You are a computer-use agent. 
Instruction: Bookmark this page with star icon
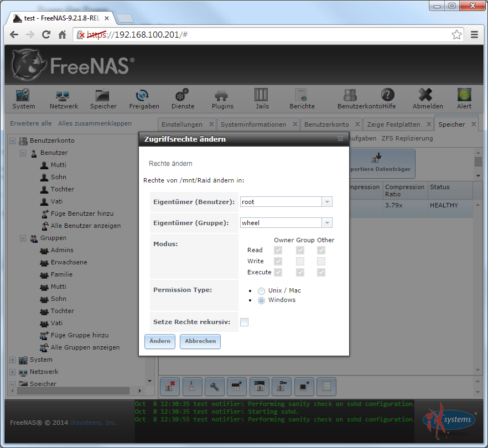(x=456, y=34)
